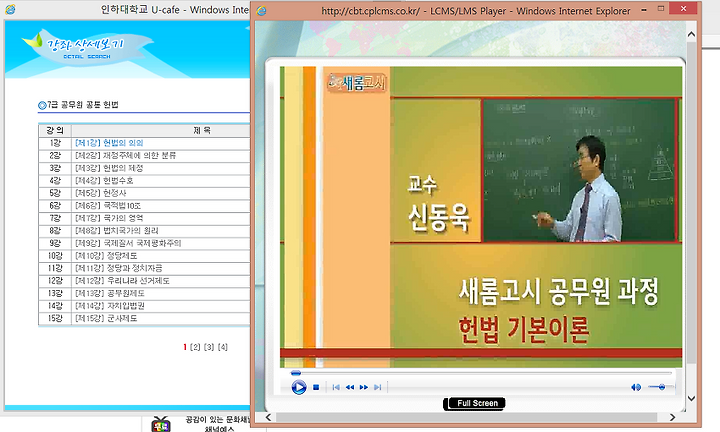Image resolution: width=720 pixels, height=432 pixels.
Task: Open lecture [제13강] 공무원제도
Action: coord(110,293)
